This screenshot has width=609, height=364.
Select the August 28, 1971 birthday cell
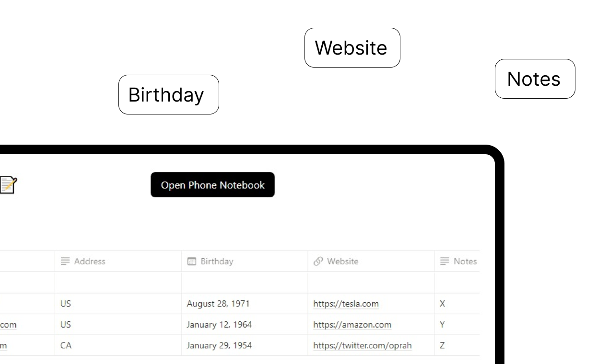pos(245,304)
